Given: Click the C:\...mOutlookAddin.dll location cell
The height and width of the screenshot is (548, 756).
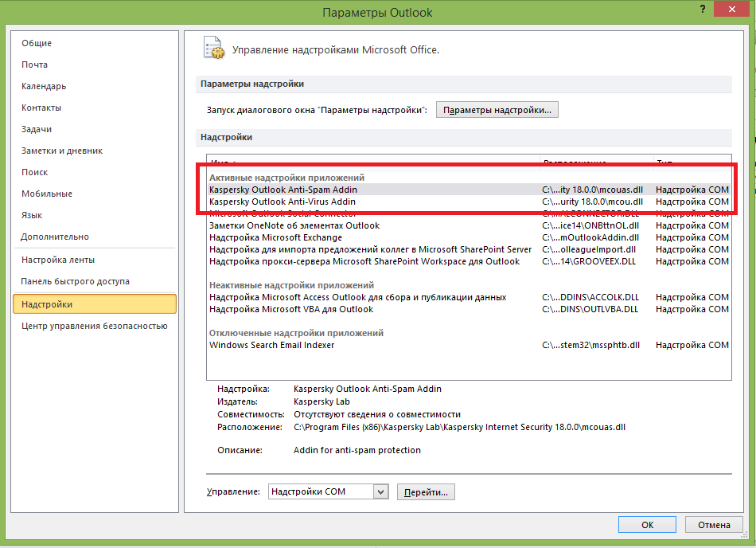Looking at the screenshot, I should click(x=590, y=237).
